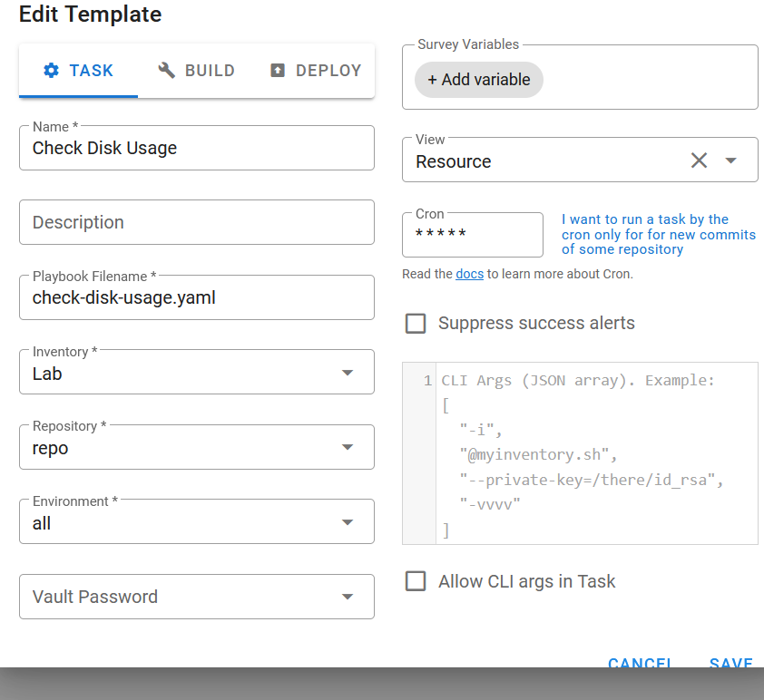Switch to the BUILD tab

coord(196,71)
